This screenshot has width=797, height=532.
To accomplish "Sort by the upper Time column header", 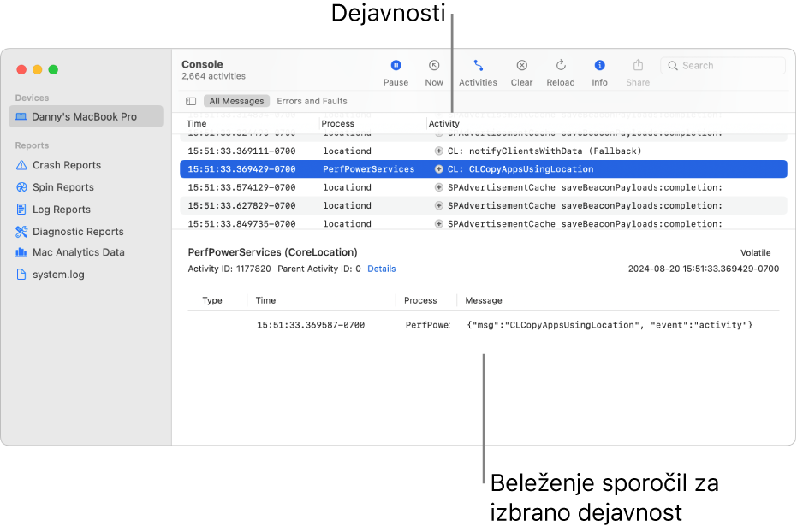I will 196,123.
